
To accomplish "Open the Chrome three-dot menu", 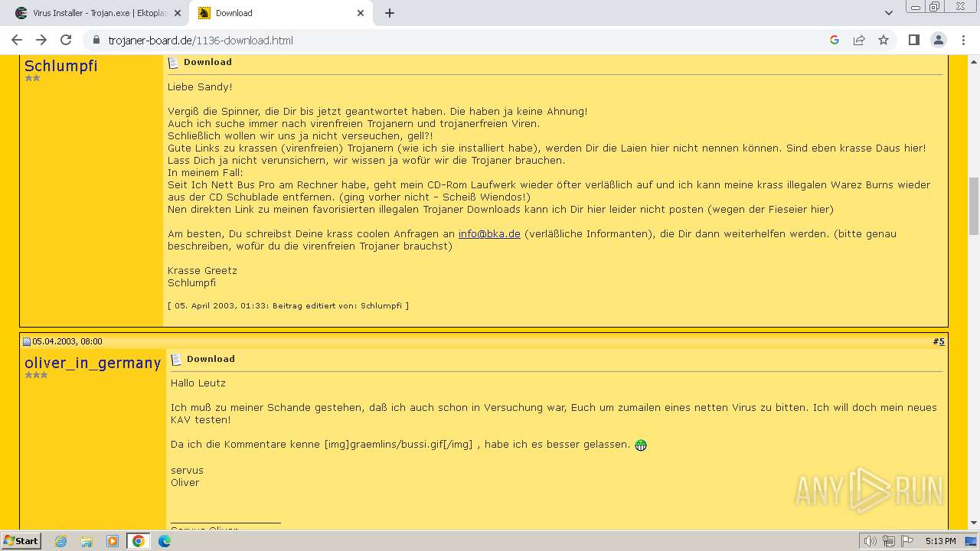I will click(x=962, y=40).
